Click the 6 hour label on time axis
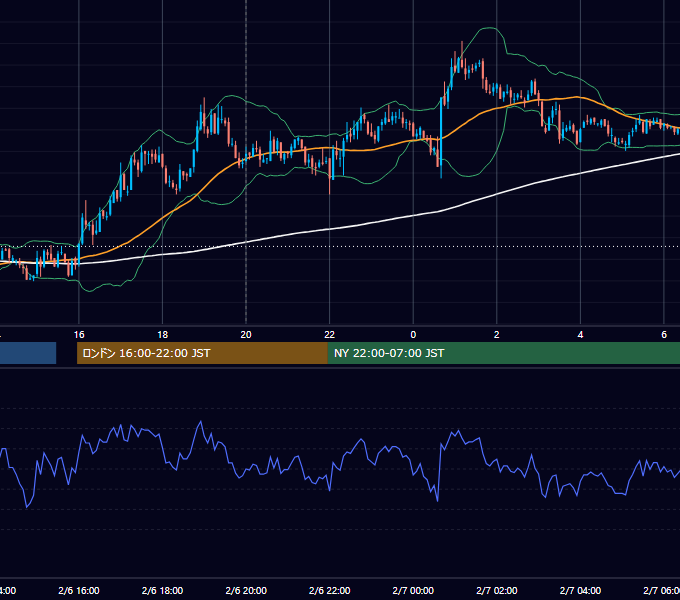 pos(664,335)
